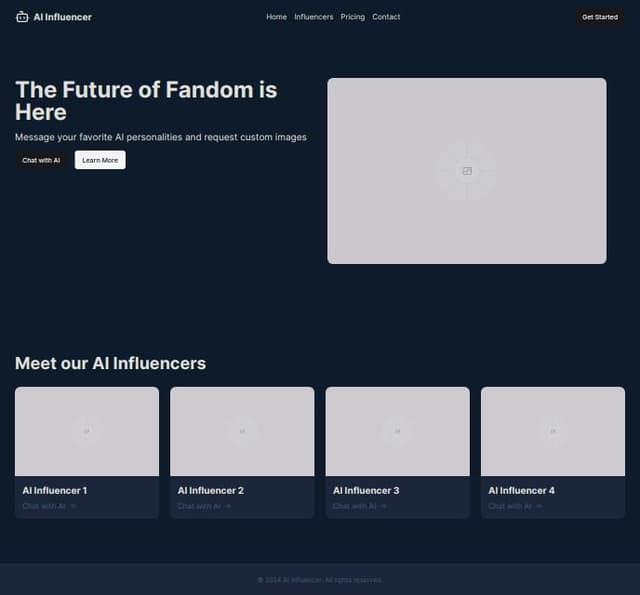Click the AI Influencer brand name in header
640x595 pixels.
pos(62,17)
